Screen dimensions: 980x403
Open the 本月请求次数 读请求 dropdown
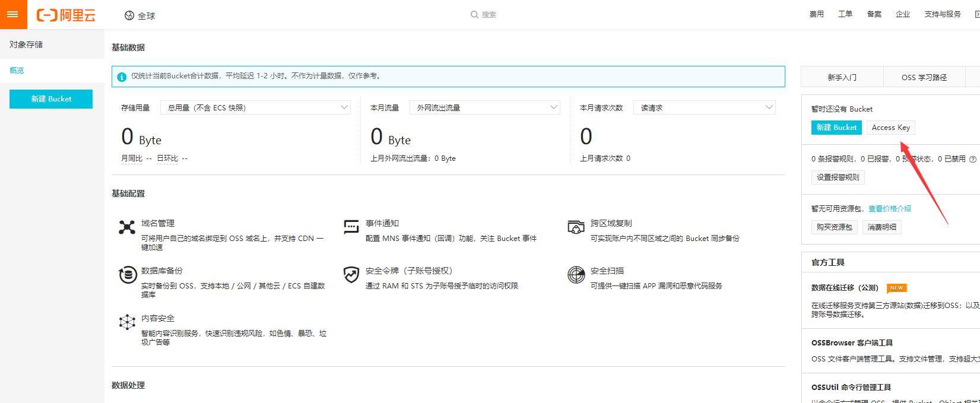705,107
